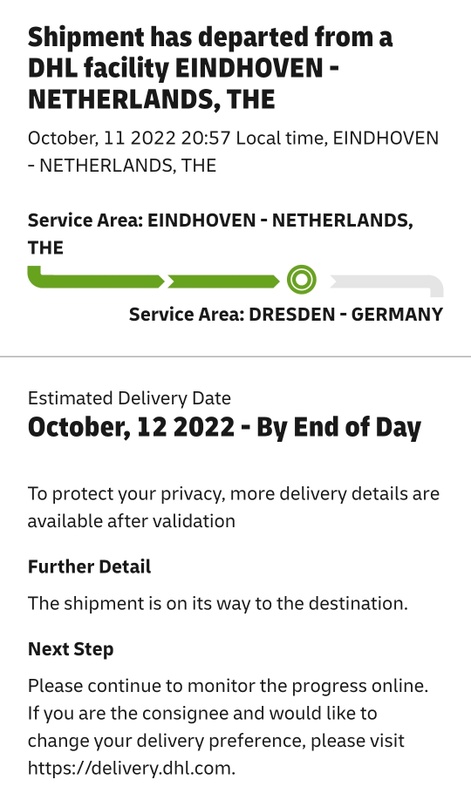Viewport: 471px width, 800px height.
Task: Click the shipment on its way text
Action: point(218,603)
